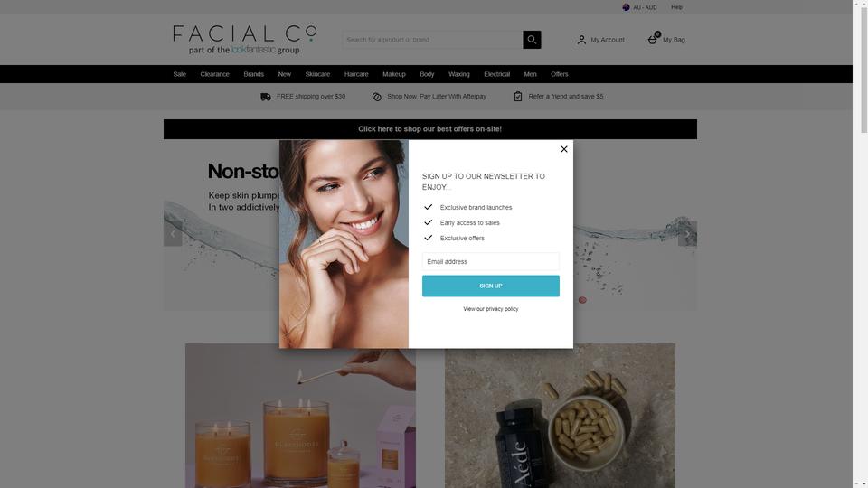Click the Australian flag currency icon
The height and width of the screenshot is (488, 868).
pos(626,7)
